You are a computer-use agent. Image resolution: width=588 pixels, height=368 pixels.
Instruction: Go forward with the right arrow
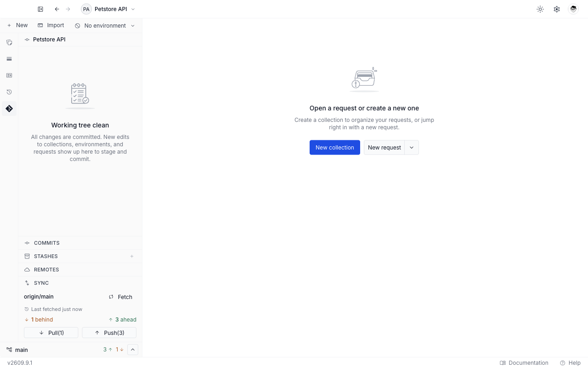click(x=68, y=9)
